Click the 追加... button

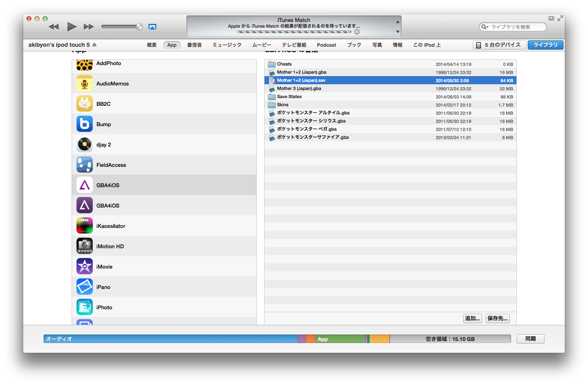pos(472,318)
